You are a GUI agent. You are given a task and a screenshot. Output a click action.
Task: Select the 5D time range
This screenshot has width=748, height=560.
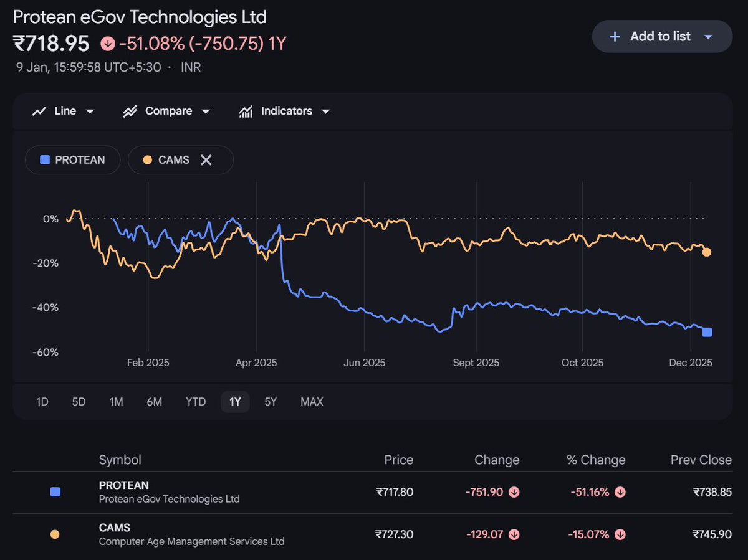click(x=79, y=402)
